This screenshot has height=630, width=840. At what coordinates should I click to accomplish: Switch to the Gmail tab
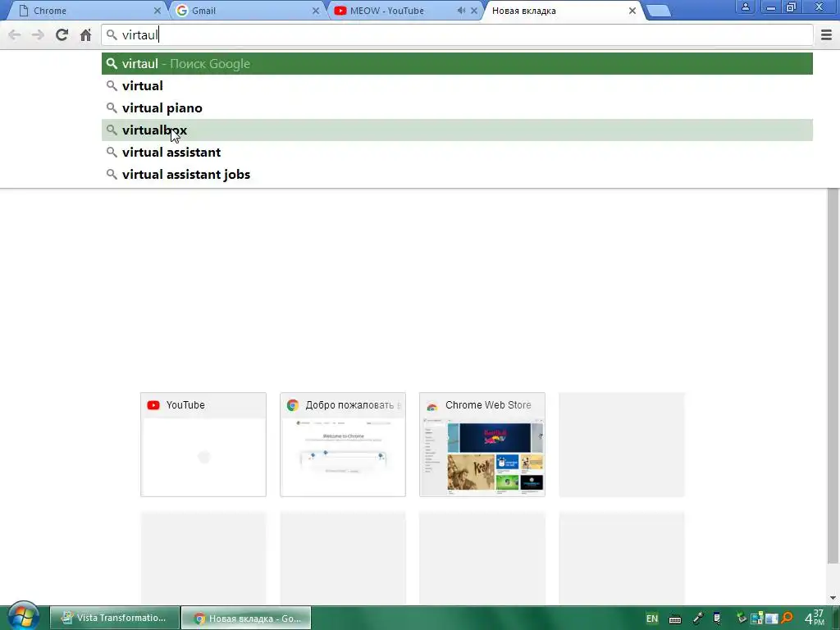246,11
